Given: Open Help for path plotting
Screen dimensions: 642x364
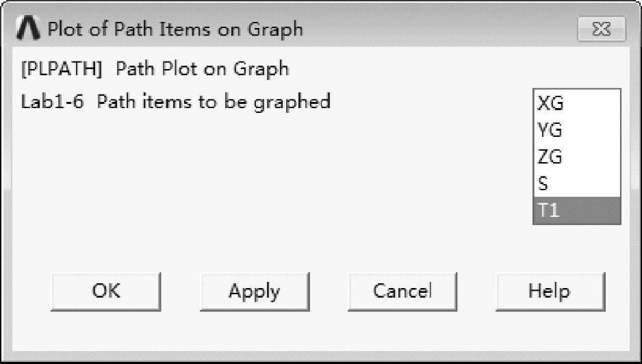Looking at the screenshot, I should 550,291.
